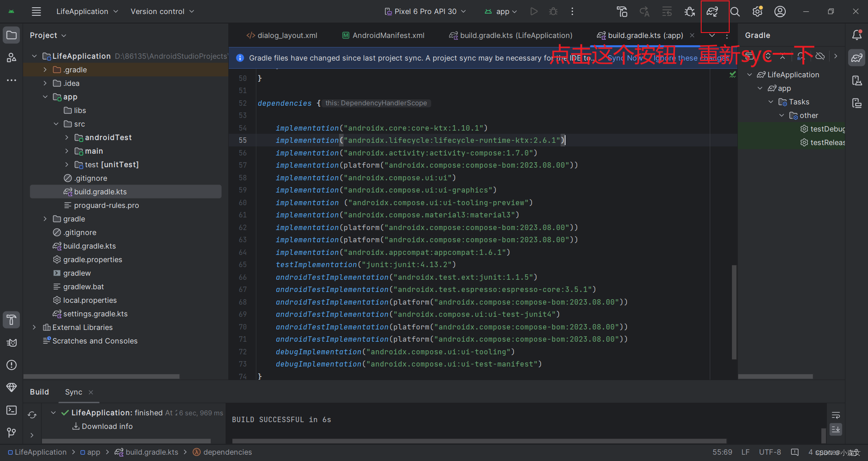This screenshot has height=461, width=868.
Task: Open the Logcat tool window
Action: 11,343
